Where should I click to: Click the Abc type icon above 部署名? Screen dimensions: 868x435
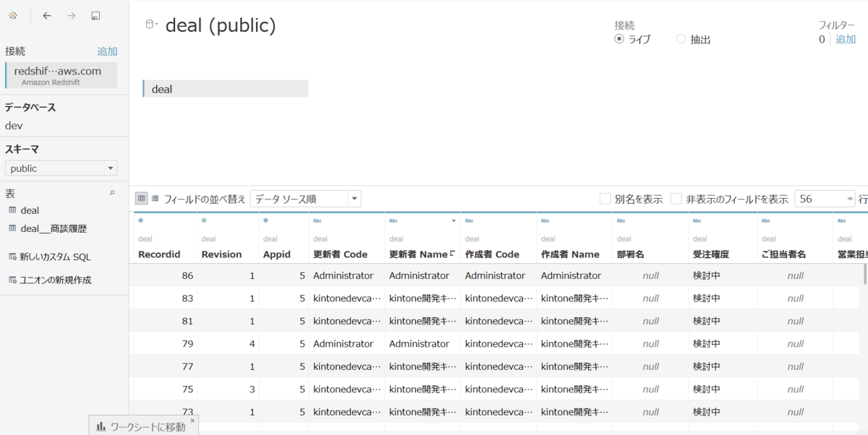click(x=621, y=220)
